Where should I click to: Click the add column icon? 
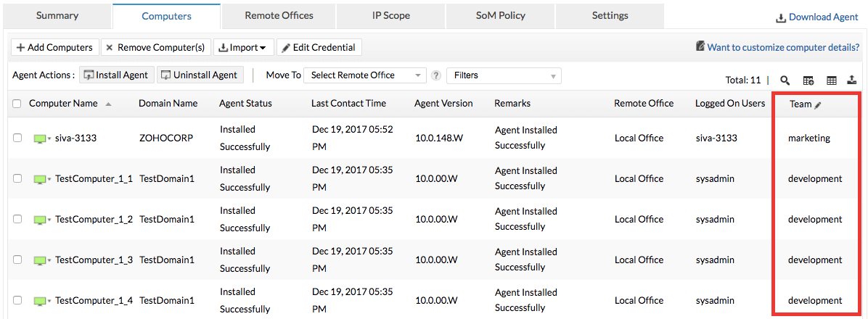click(808, 80)
